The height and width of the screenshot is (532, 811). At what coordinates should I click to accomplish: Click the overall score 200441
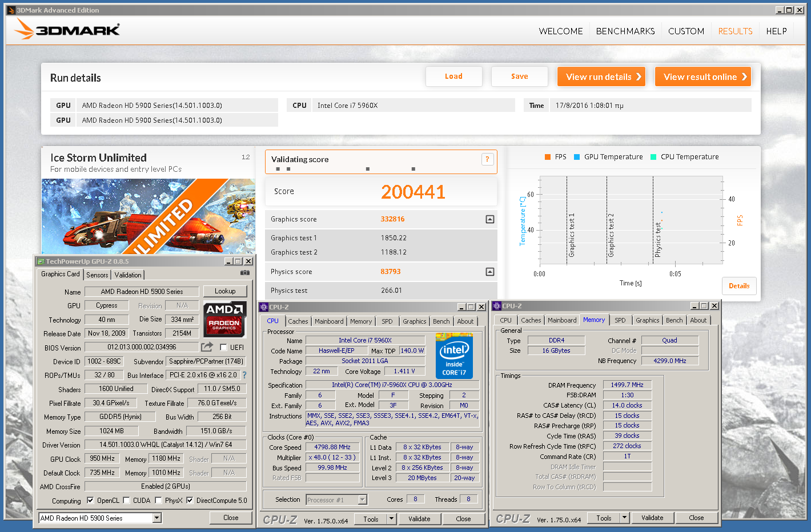click(x=413, y=192)
